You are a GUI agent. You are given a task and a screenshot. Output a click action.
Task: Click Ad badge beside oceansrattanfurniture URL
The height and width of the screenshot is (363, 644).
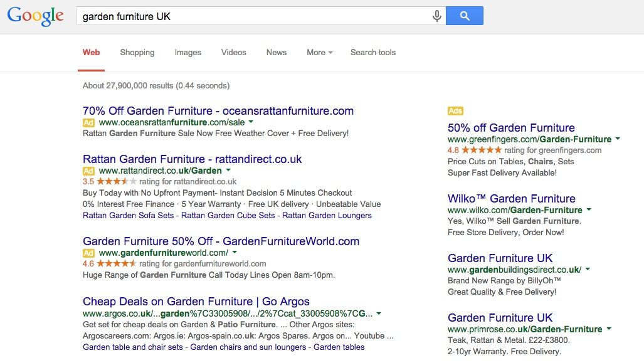[x=88, y=122]
